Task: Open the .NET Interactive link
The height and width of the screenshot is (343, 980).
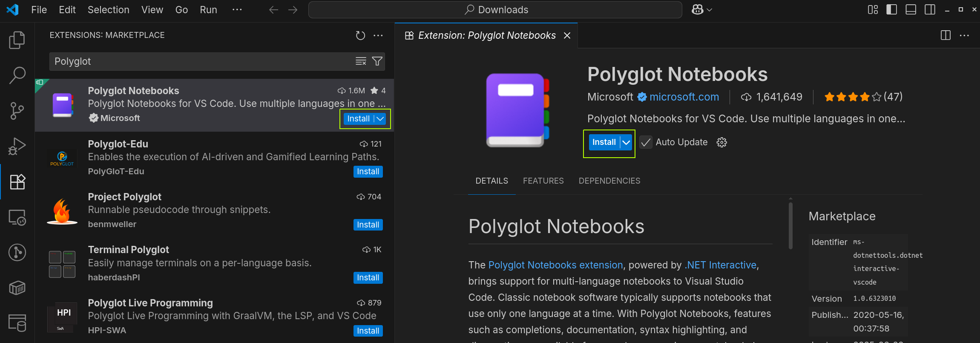Action: coord(720,265)
